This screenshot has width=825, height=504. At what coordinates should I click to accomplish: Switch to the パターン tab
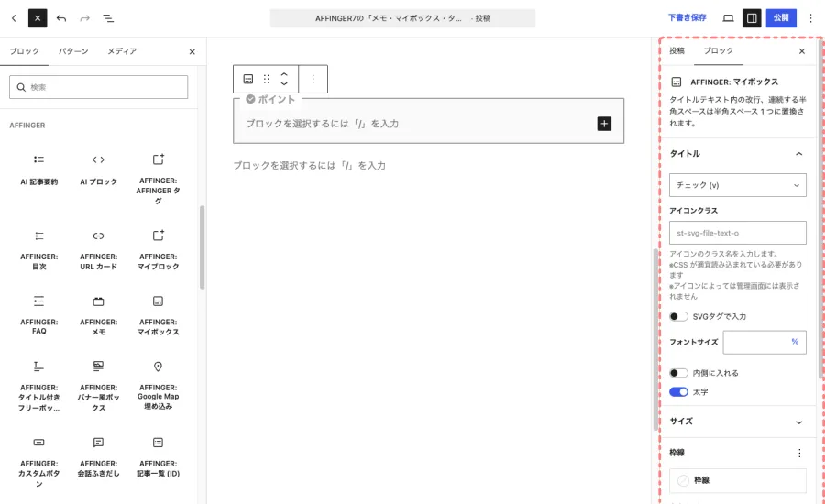click(x=73, y=51)
